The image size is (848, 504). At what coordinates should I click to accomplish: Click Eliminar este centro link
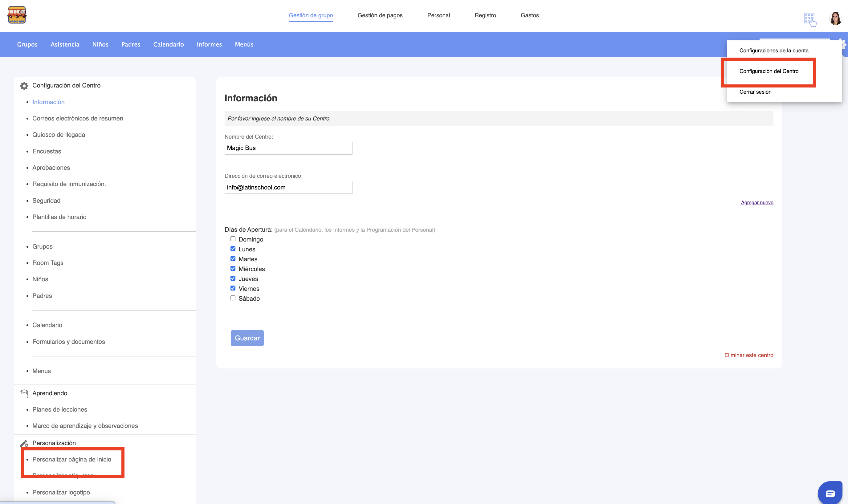[x=748, y=355]
